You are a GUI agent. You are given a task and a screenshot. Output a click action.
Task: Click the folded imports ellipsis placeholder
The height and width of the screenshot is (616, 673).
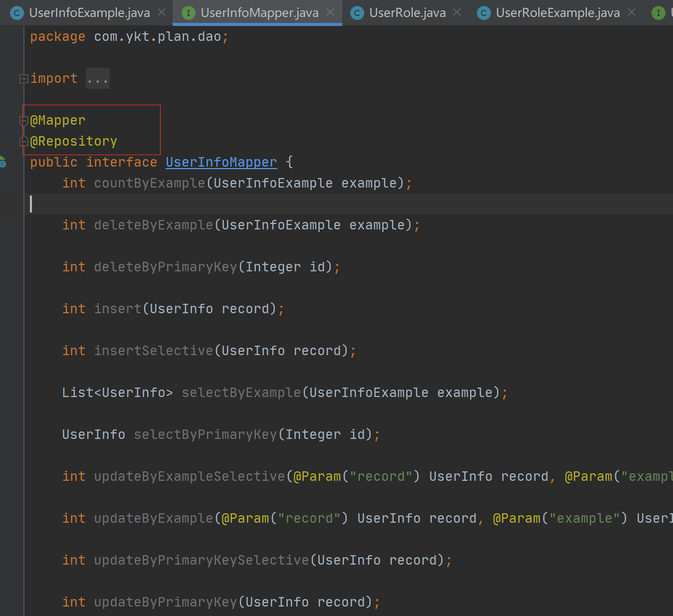pos(98,78)
